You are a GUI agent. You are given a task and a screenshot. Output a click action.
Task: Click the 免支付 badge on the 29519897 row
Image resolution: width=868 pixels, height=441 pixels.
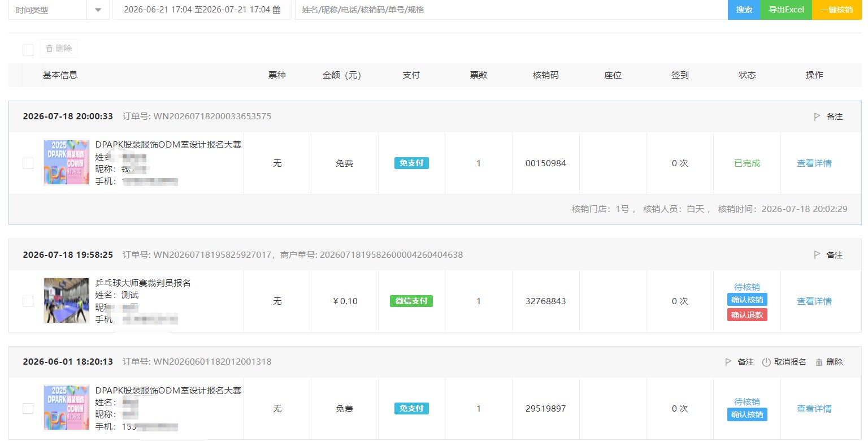coord(411,408)
